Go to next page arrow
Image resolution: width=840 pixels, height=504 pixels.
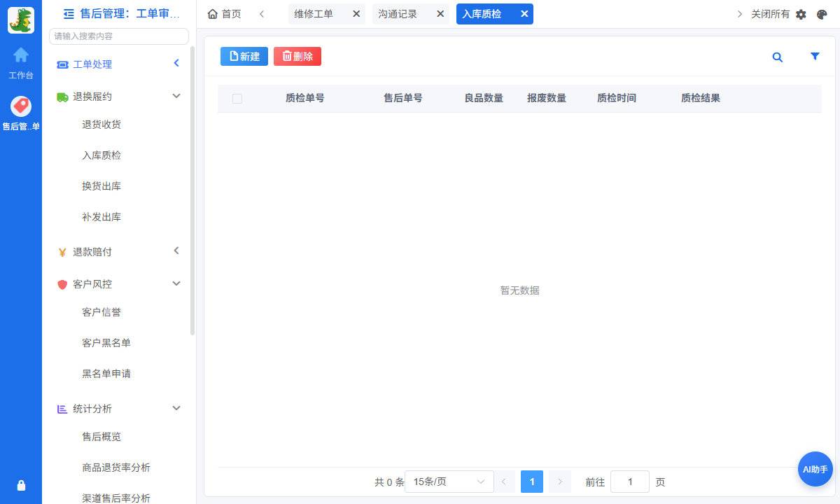click(559, 482)
